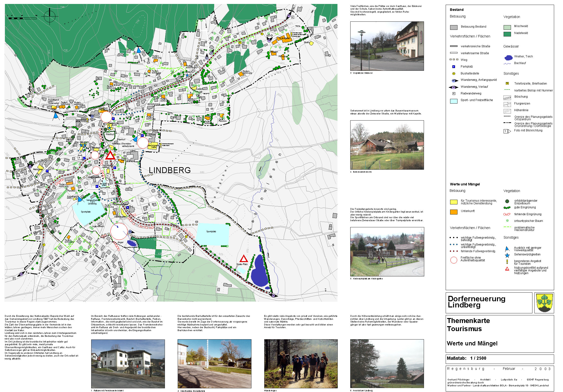Viewport: 563px width, 392px height.
Task: Open the hiking group photo
Action: point(301,363)
